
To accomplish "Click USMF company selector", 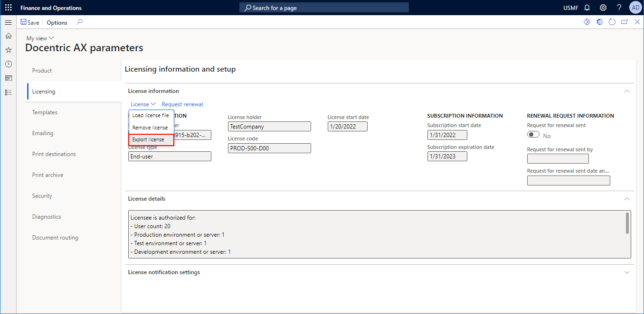I will point(571,8).
